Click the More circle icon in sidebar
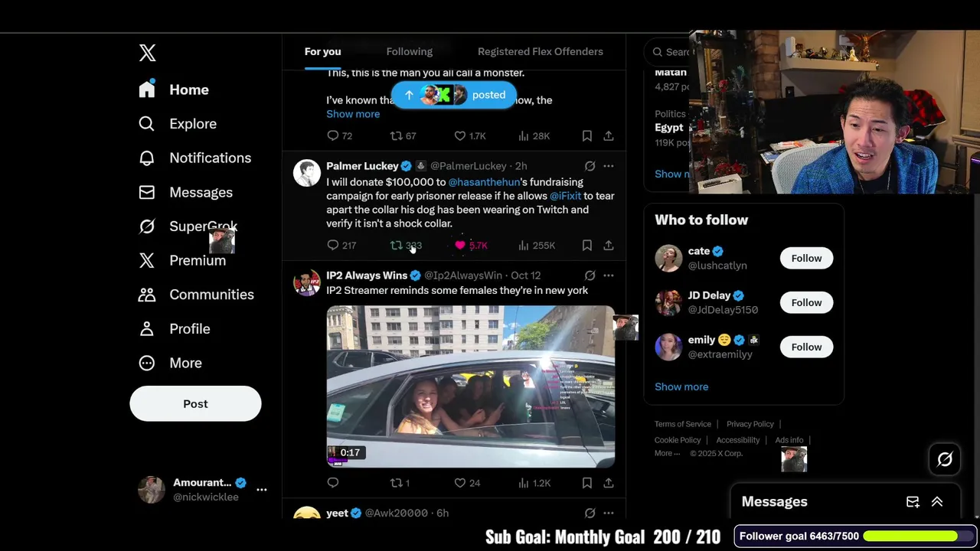Screen dimensions: 980x551 pos(147,363)
